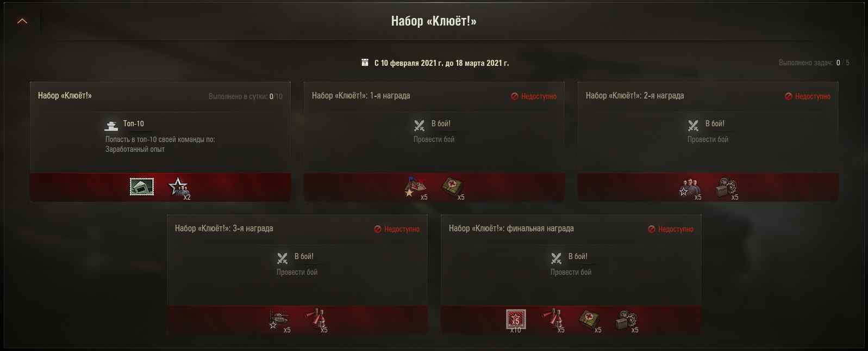Image resolution: width=868 pixels, height=351 pixels.
Task: Click the calendar icon beside the event dates
Action: pyautogui.click(x=365, y=63)
